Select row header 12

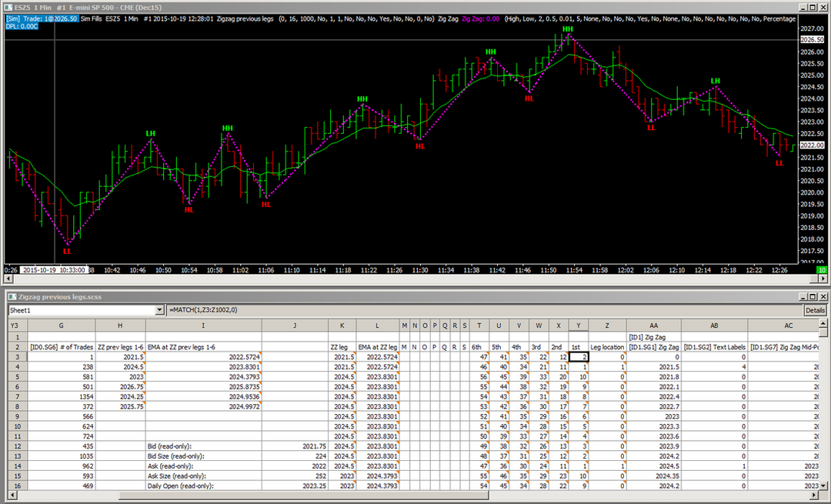[14, 446]
